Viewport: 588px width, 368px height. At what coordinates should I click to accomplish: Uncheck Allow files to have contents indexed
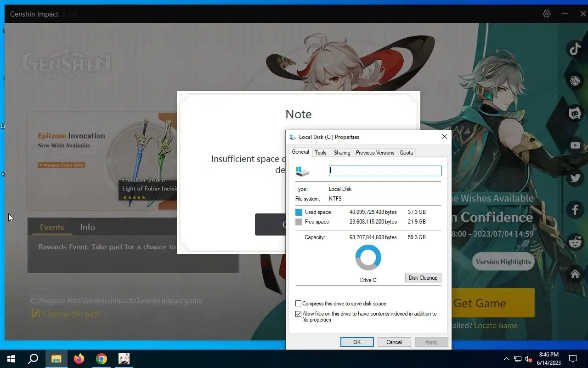click(298, 314)
